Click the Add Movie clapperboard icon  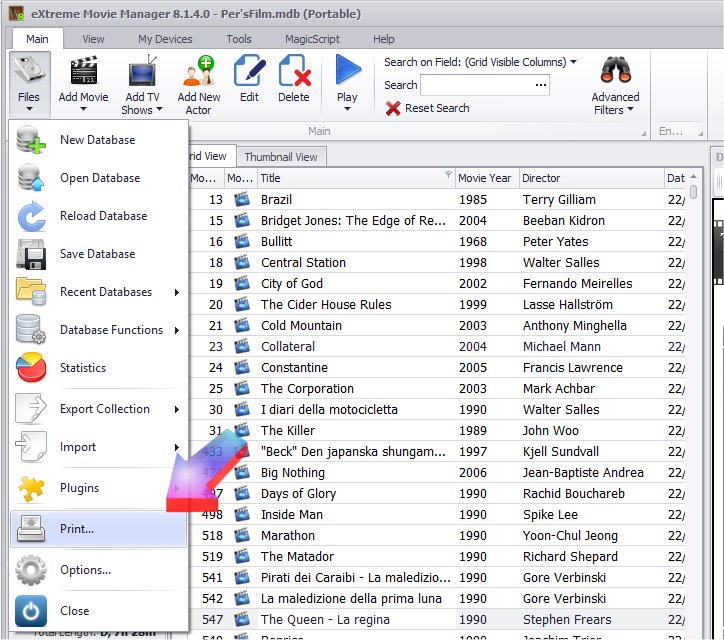[x=83, y=72]
